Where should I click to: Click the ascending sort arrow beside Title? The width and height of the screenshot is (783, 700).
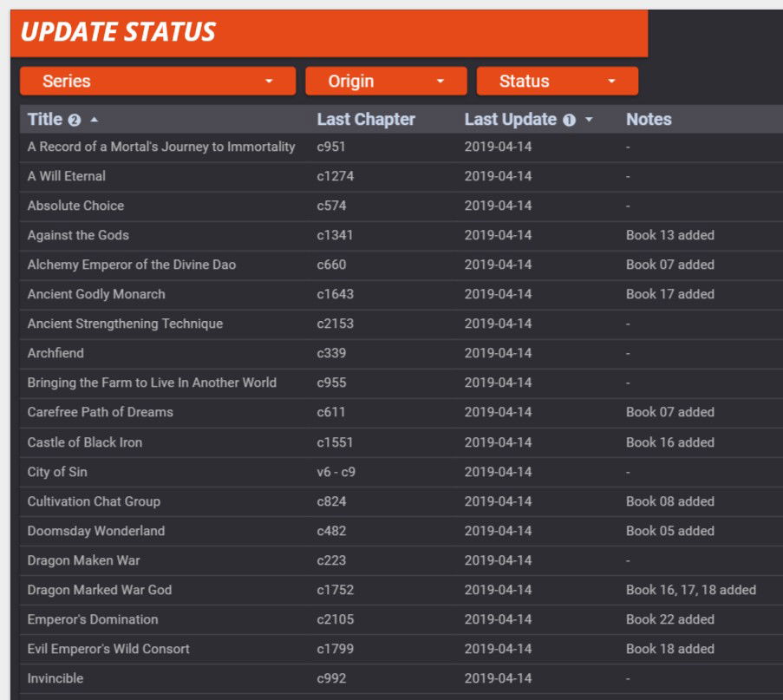[x=94, y=120]
